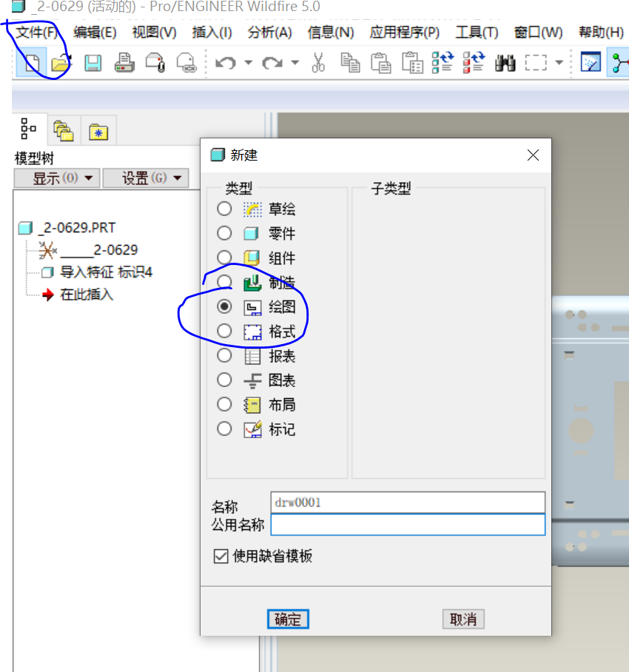
Task: Click the Regenerate model icon
Action: tap(443, 63)
